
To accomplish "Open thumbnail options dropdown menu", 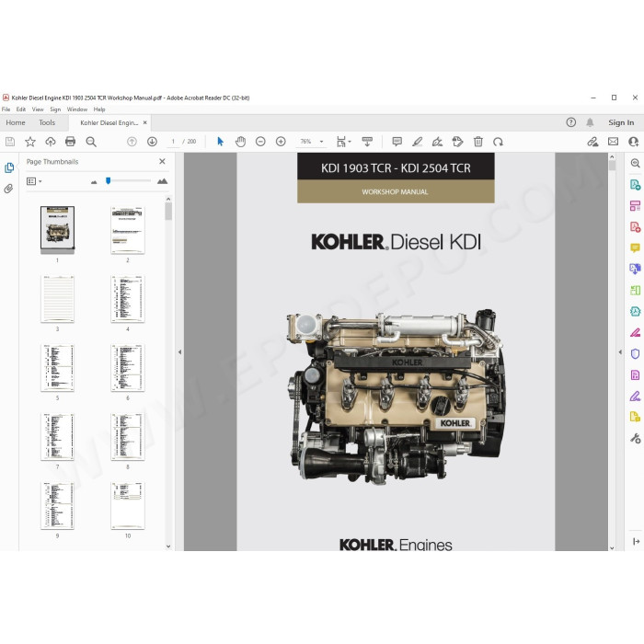I will [x=34, y=181].
